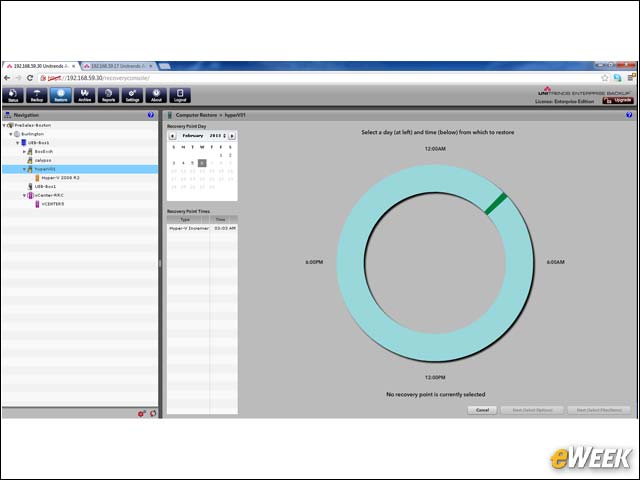Open the Reports toolbar button

(109, 95)
